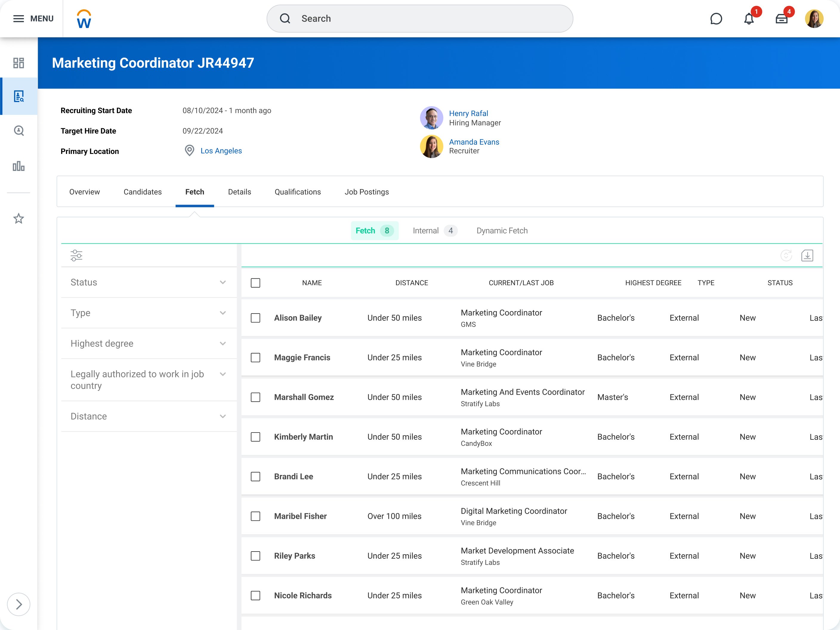This screenshot has width=840, height=630.
Task: Tick the checkbox beside Marshall Gomez
Action: coord(255,397)
